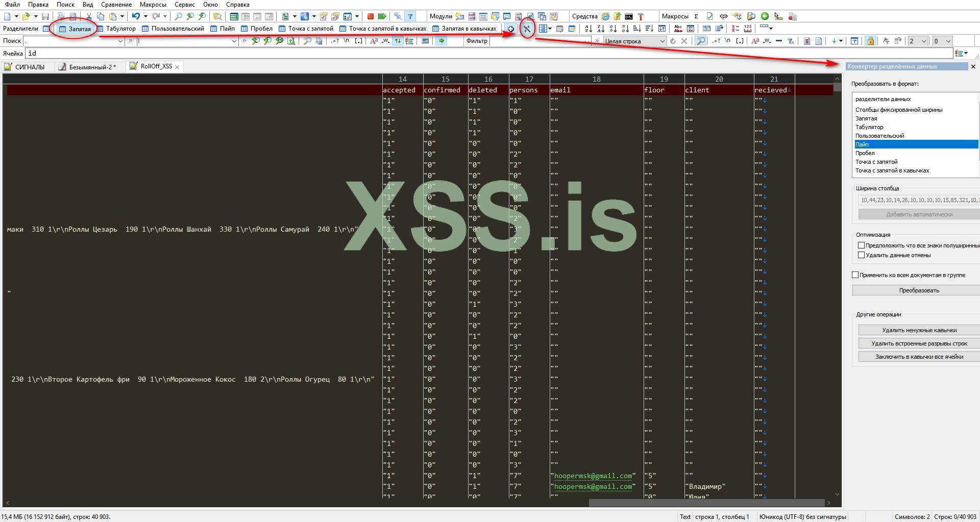Open the Сравнение menu
Image resolution: width=980 pixels, height=522 pixels.
(116, 5)
